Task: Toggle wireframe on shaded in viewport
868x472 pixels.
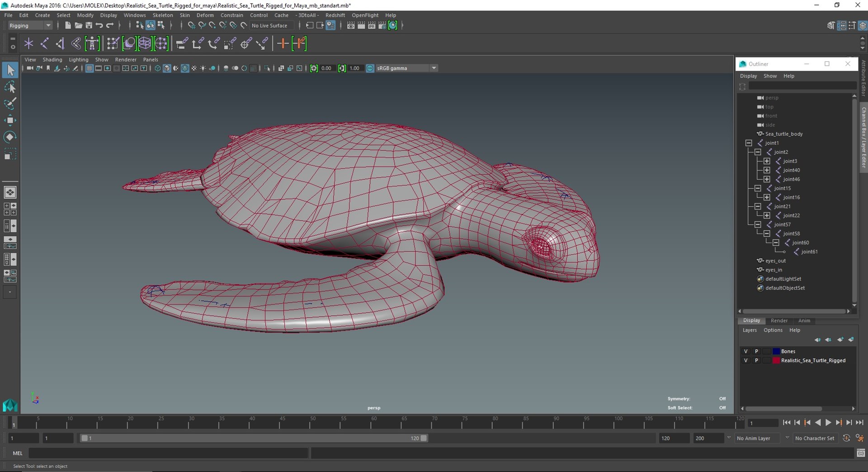Action: pyautogui.click(x=185, y=68)
